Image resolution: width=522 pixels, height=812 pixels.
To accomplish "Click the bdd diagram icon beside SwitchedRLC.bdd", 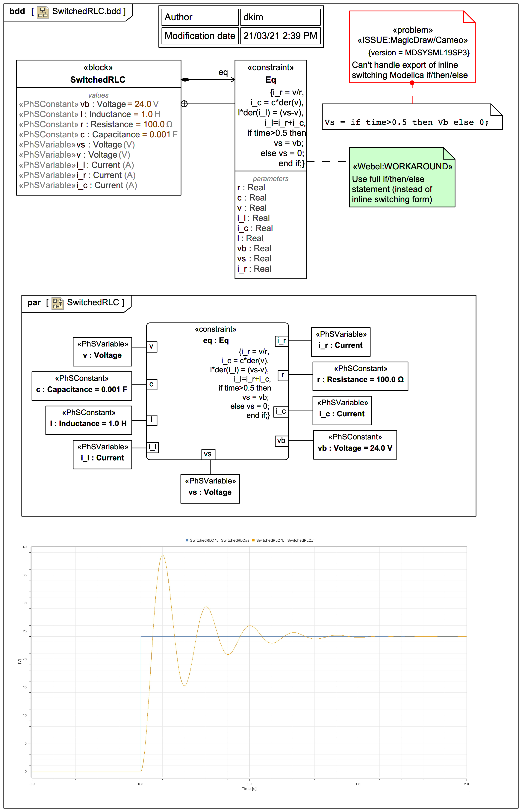I will point(43,12).
